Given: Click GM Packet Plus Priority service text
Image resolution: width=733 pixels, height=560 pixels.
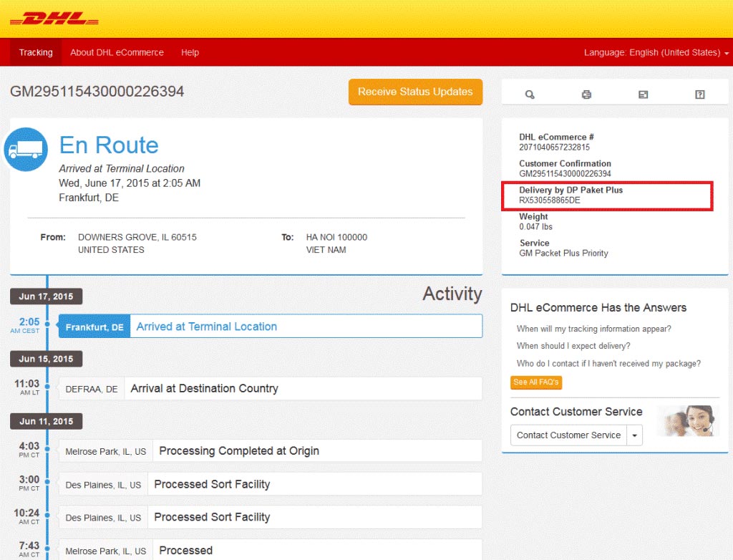Looking at the screenshot, I should point(563,253).
